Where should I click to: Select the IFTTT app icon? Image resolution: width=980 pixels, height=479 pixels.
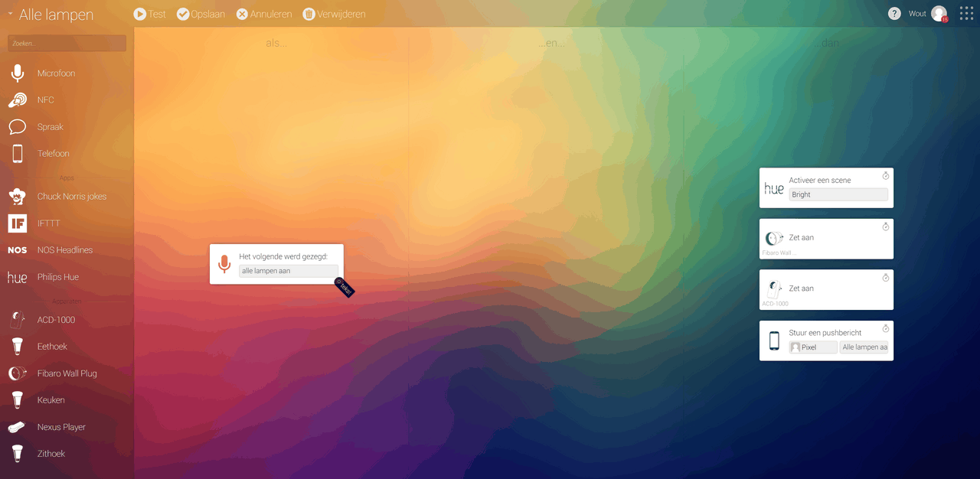click(18, 223)
